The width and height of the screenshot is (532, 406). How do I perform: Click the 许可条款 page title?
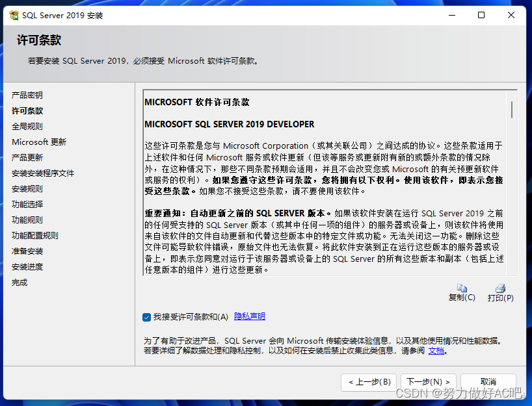(x=39, y=40)
